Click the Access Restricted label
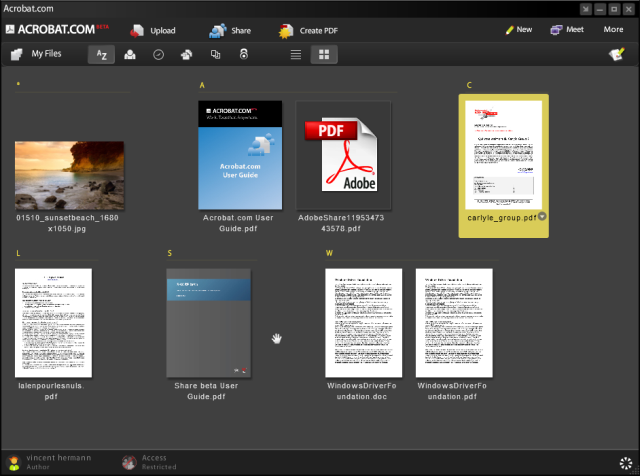The height and width of the screenshot is (476, 640). (159, 462)
